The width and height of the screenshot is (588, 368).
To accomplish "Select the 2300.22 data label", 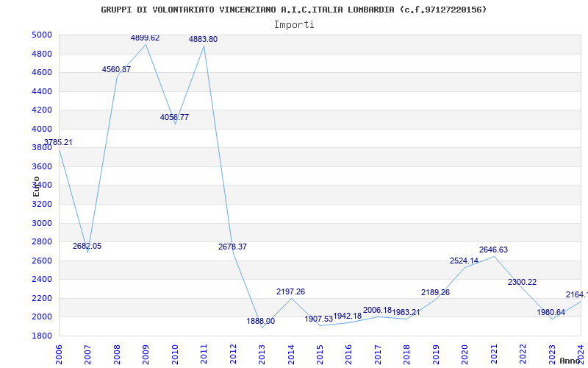I will (x=523, y=282).
